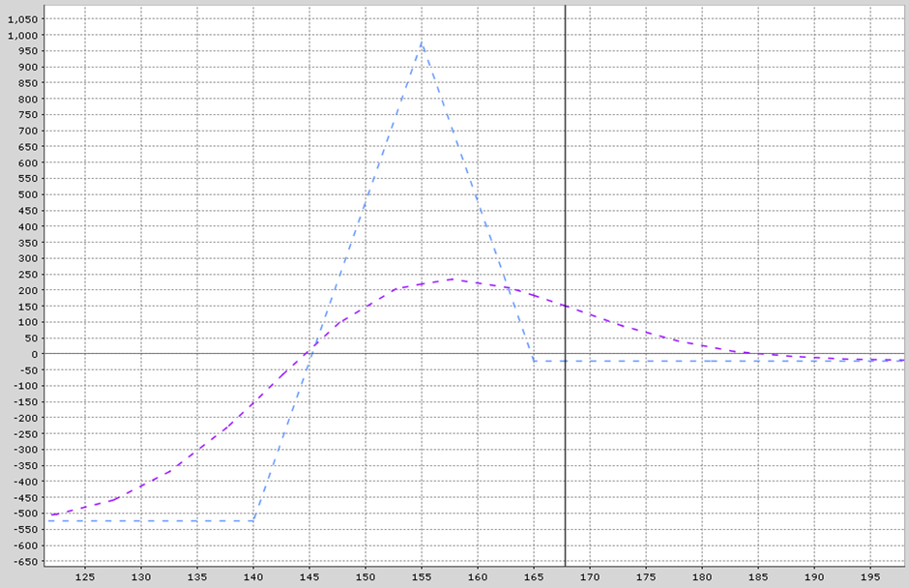Click the 185 x-axis tick label
Image resolution: width=909 pixels, height=588 pixels.
point(758,577)
